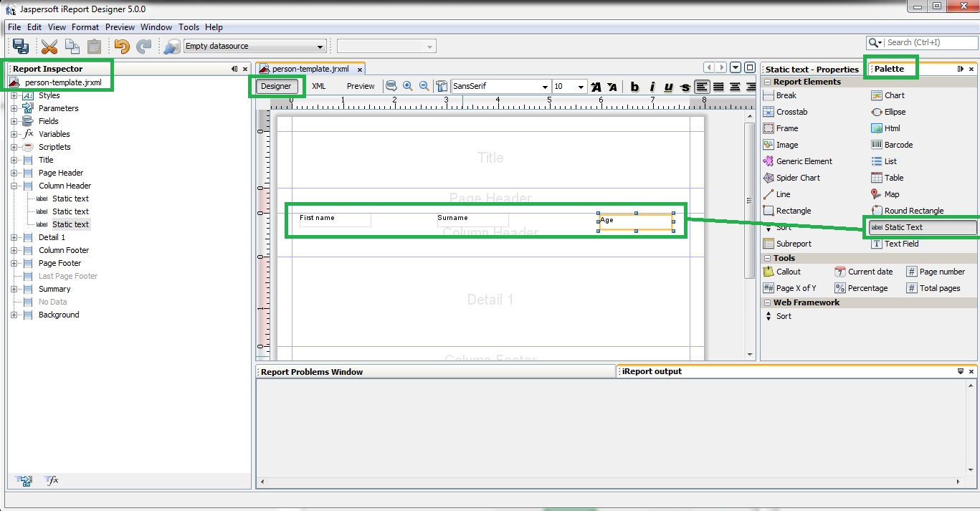
Task: Increase the font size
Action: tap(596, 87)
